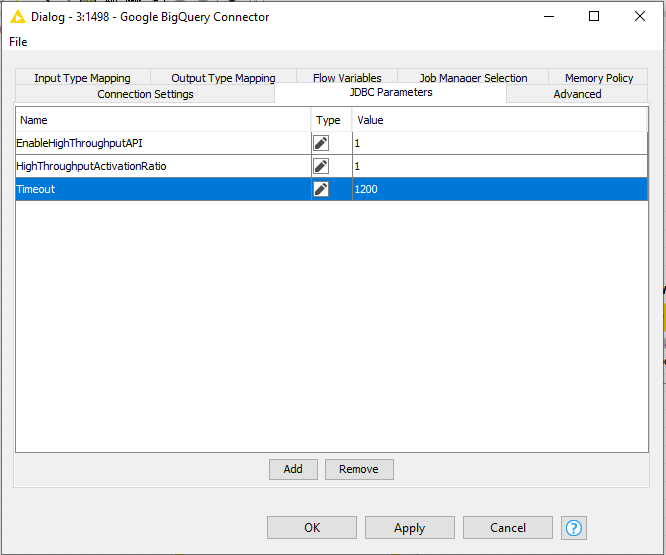Image resolution: width=666 pixels, height=555 pixels.
Task: Minimize the dialog window
Action: (549, 17)
